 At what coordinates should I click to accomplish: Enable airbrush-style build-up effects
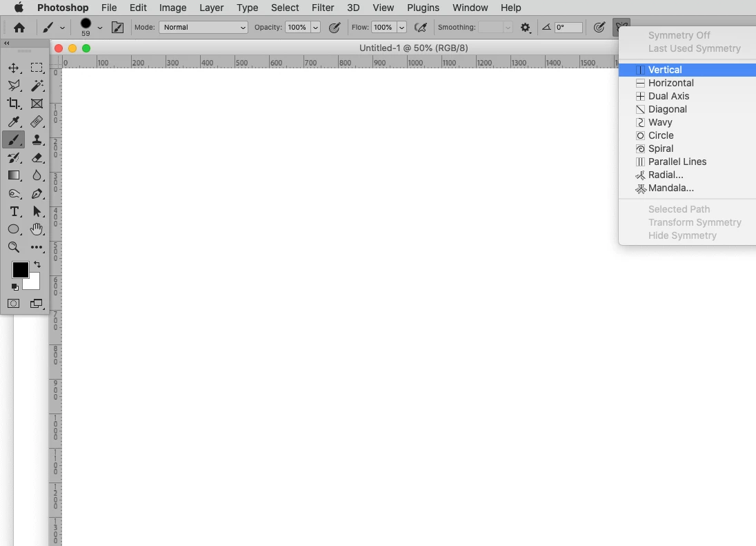coord(421,28)
